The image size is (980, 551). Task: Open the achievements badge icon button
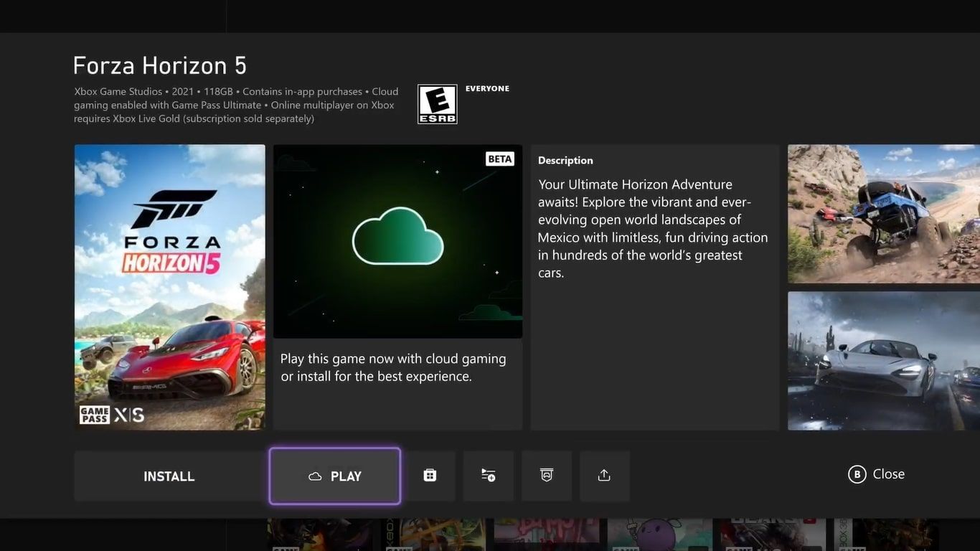(x=547, y=476)
